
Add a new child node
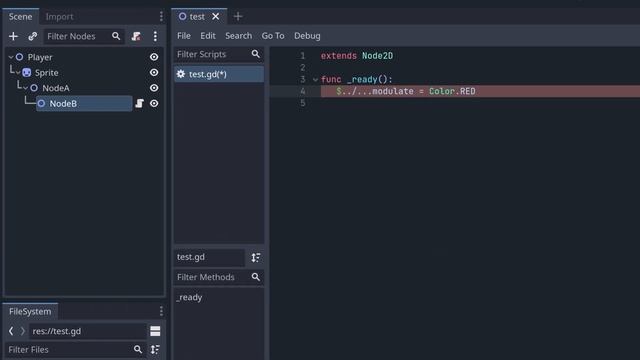[13, 36]
